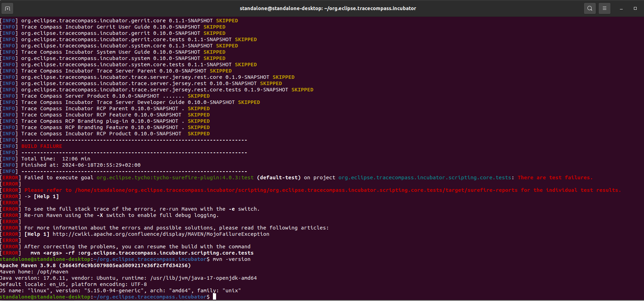The image size is (644, 301).
Task: Click the 'mvn <args> -rf' resume command
Action: click(142, 253)
